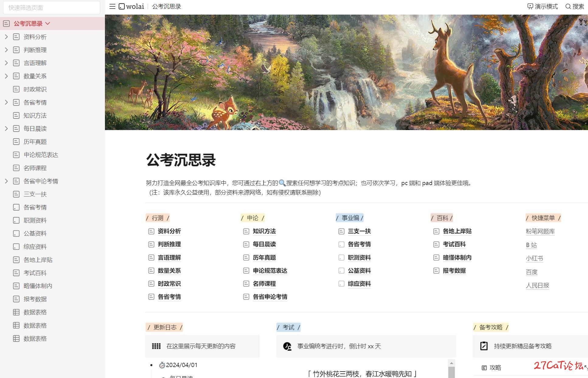The image size is (588, 378).
Task: Click the round icon in the 事业编统考 callout
Action: pos(287,346)
